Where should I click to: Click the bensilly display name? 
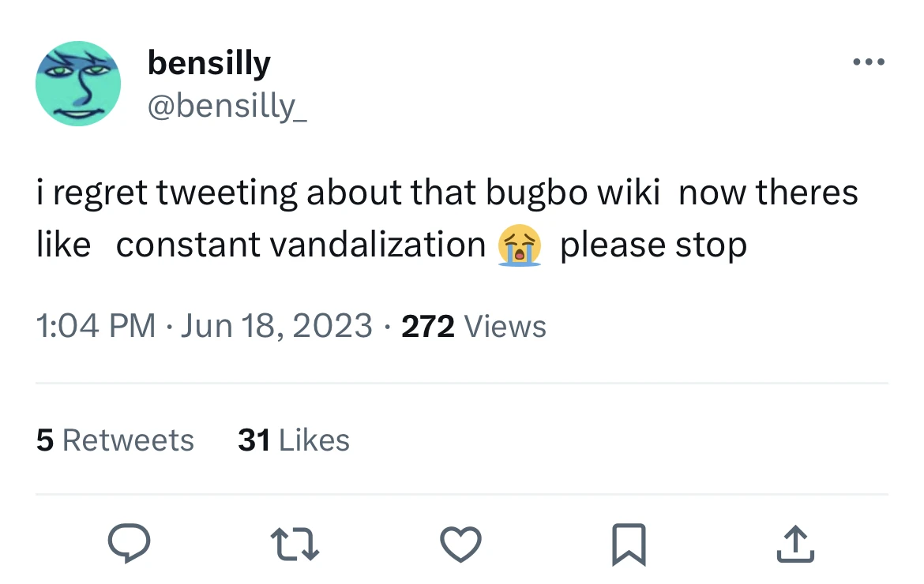click(x=208, y=62)
